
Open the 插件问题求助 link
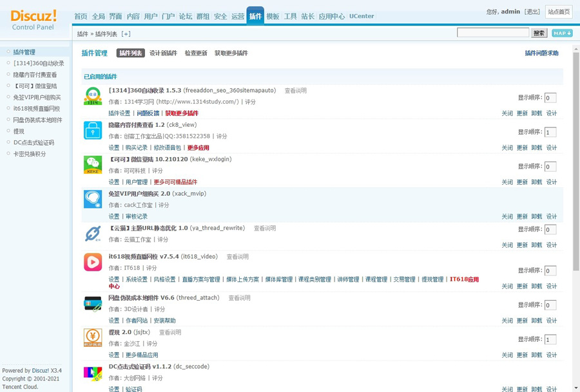coord(541,53)
